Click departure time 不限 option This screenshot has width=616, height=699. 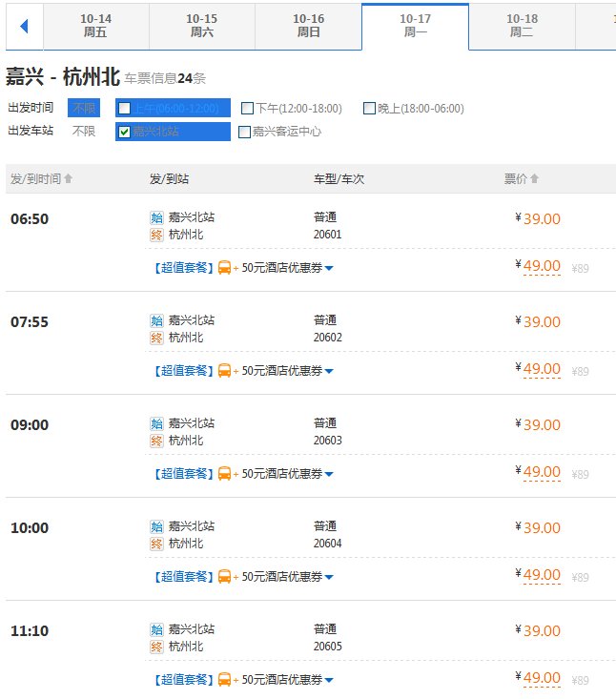pyautogui.click(x=84, y=108)
